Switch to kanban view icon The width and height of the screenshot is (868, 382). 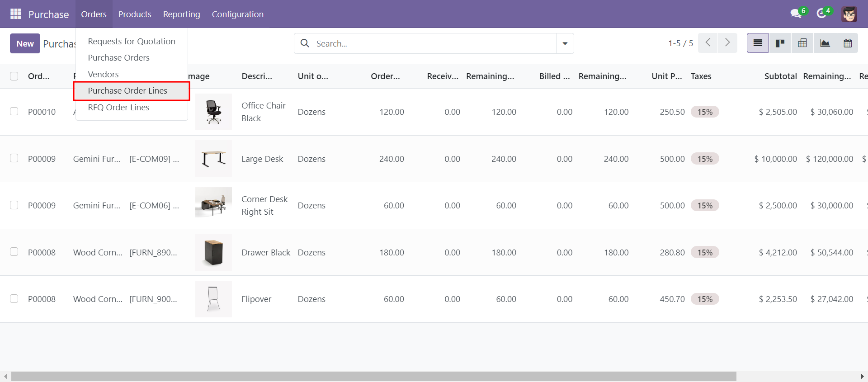tap(780, 43)
